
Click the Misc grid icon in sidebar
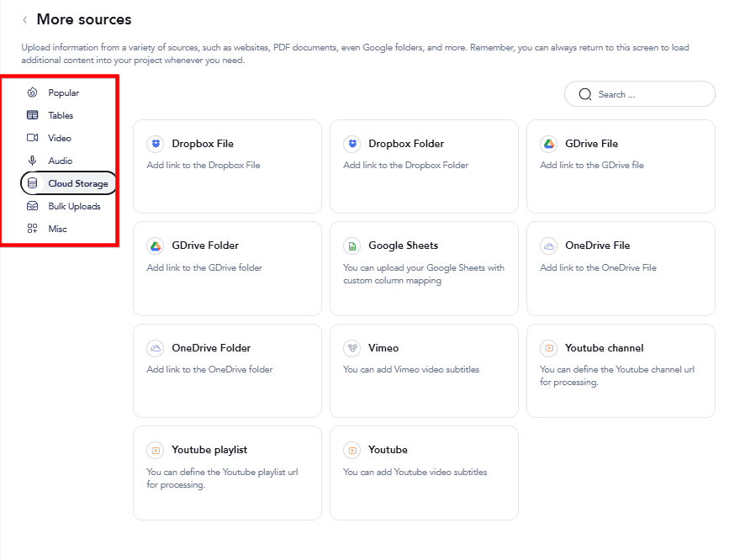32,228
